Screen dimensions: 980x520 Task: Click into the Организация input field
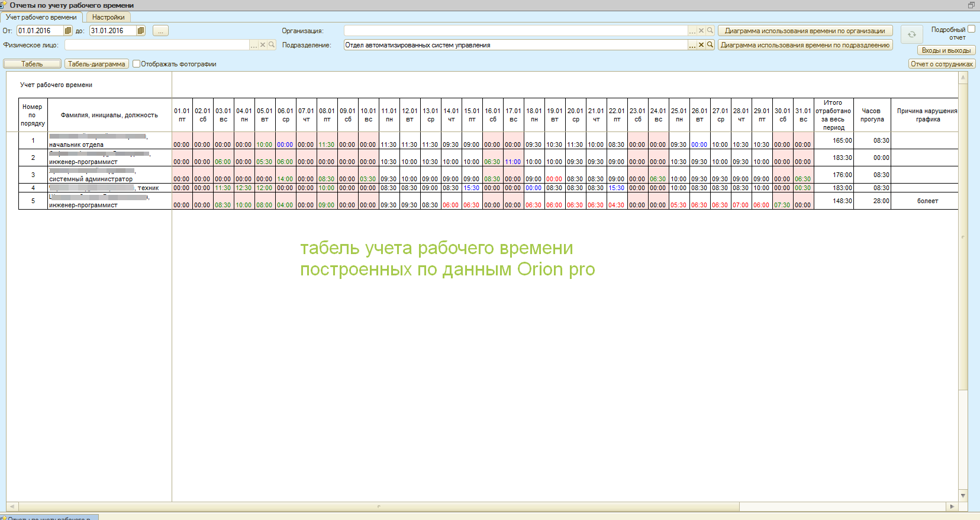pos(515,31)
